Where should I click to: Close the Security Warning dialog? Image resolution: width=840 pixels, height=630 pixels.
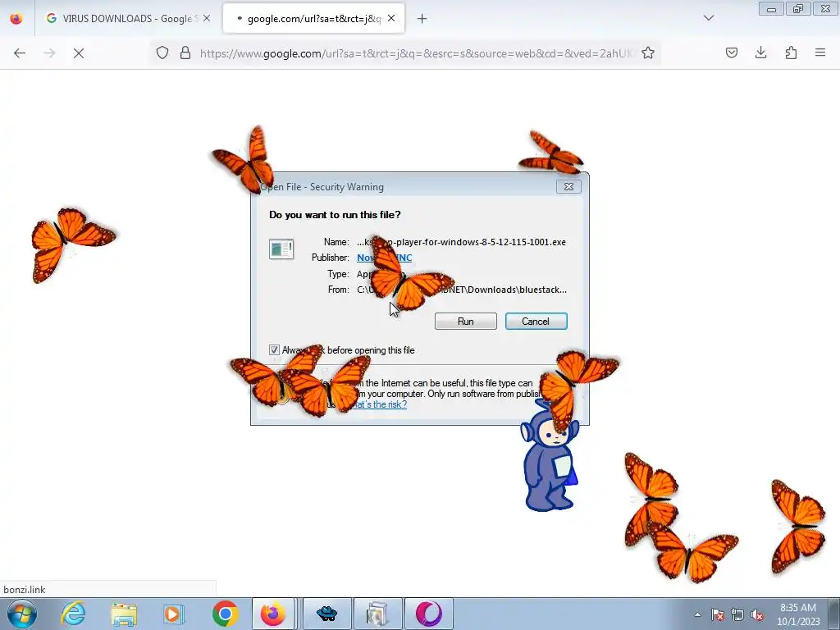(569, 186)
